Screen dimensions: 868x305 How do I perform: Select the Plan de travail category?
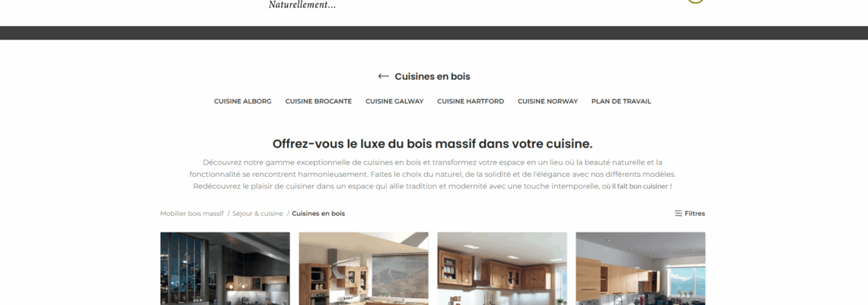click(x=621, y=101)
